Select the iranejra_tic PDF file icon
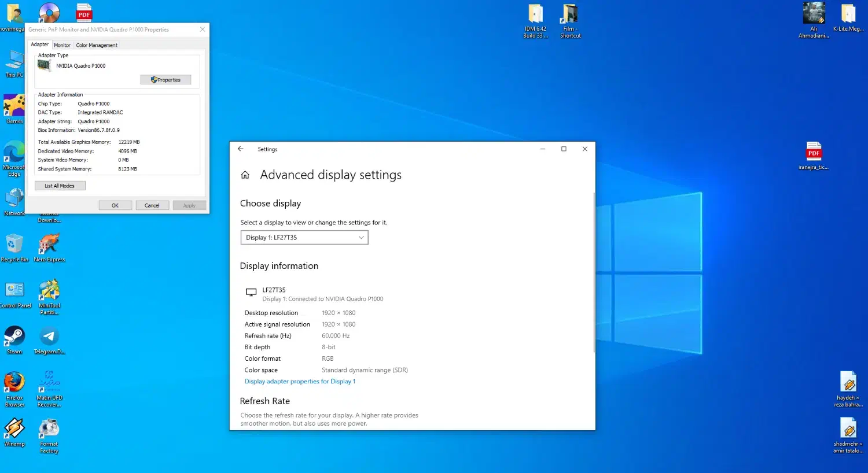Viewport: 868px width, 473px height. point(814,153)
